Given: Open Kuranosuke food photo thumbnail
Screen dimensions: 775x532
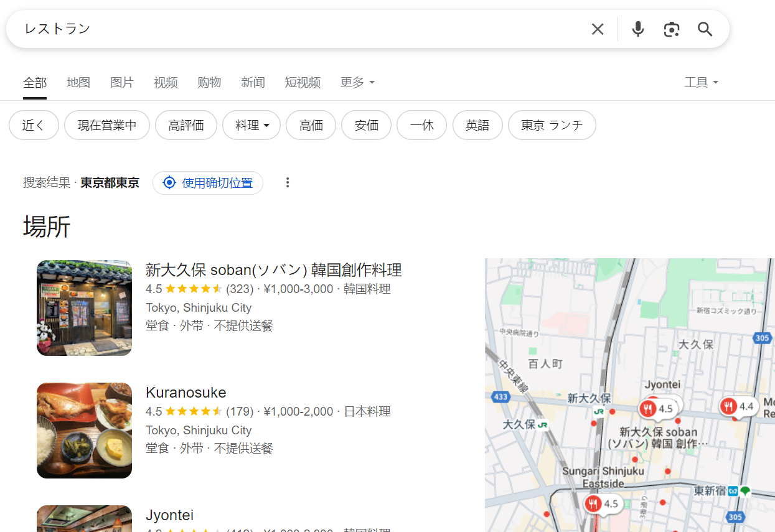Looking at the screenshot, I should (84, 431).
